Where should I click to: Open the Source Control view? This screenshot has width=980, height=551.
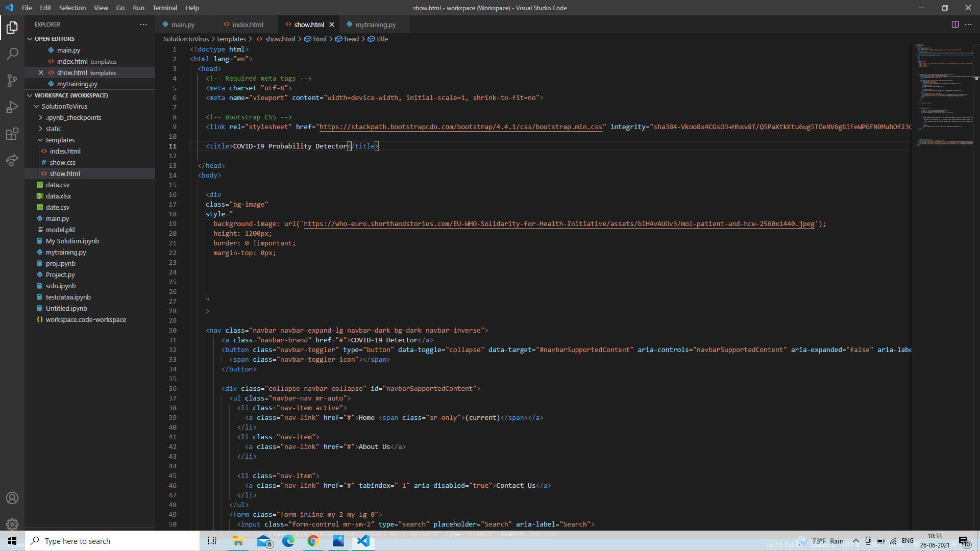click(12, 80)
